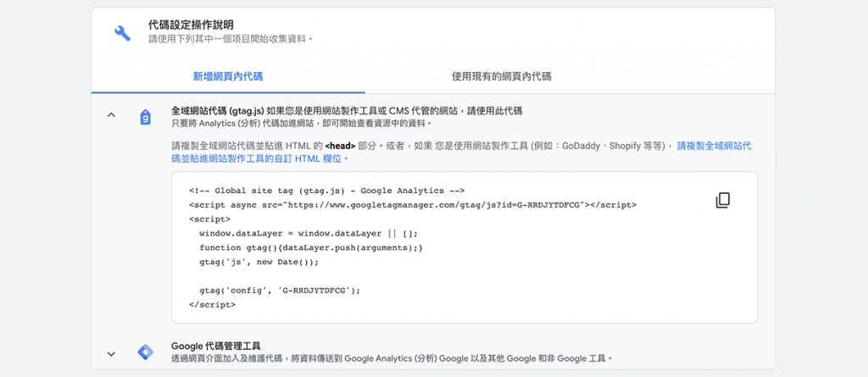Image resolution: width=868 pixels, height=377 pixels.
Task: Click the function gtag() code line
Action: coord(311,247)
